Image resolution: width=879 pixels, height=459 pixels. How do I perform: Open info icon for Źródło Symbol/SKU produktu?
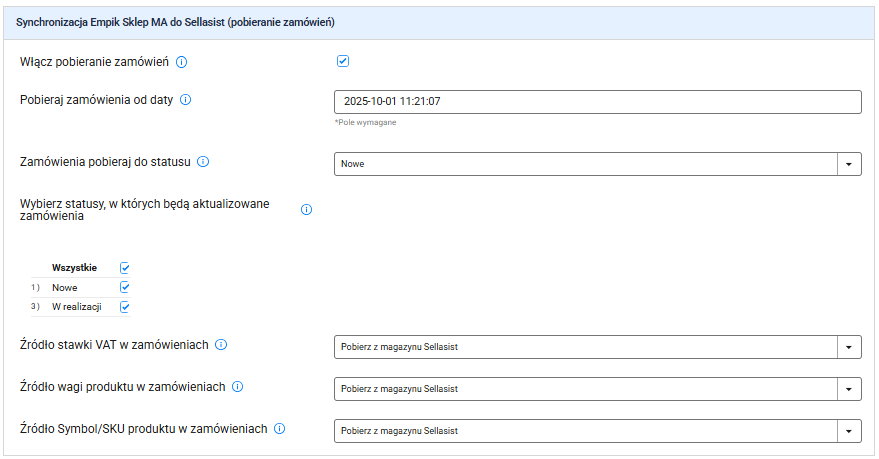point(280,429)
